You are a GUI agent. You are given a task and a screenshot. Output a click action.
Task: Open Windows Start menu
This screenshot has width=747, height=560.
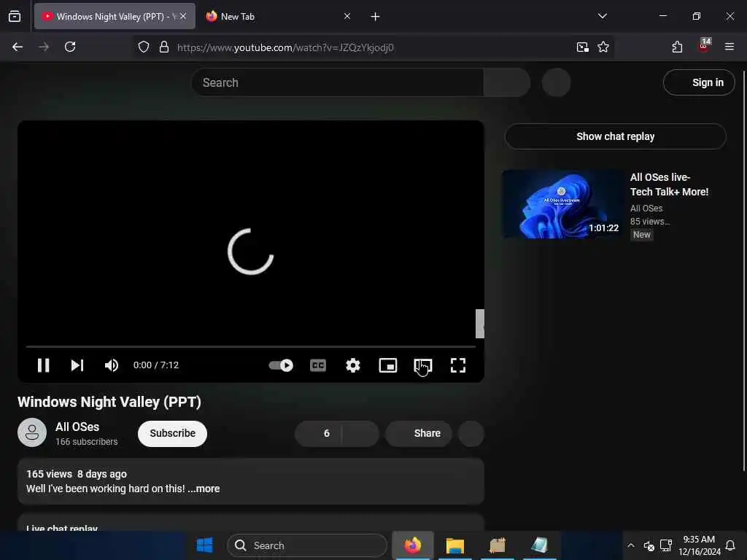(x=205, y=545)
